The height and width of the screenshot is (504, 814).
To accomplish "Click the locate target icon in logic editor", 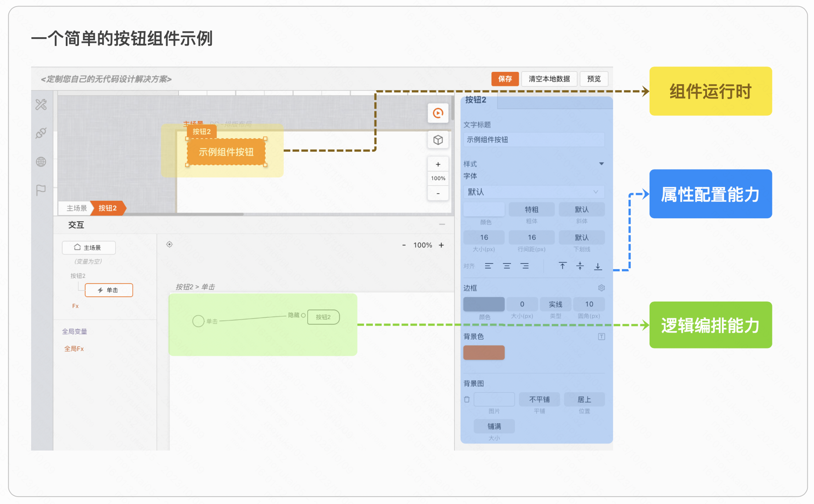I will pyautogui.click(x=169, y=245).
